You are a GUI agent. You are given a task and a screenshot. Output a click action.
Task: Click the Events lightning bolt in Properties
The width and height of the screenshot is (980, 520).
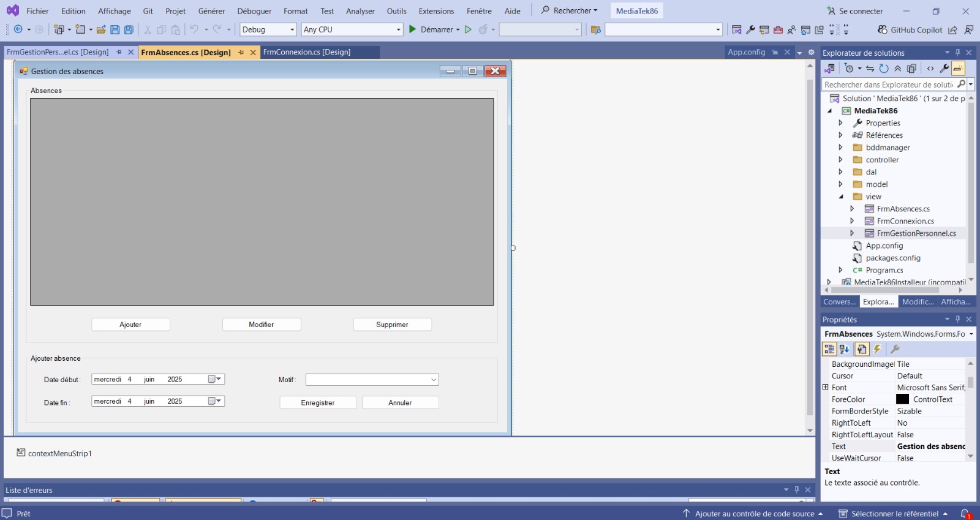(x=877, y=349)
